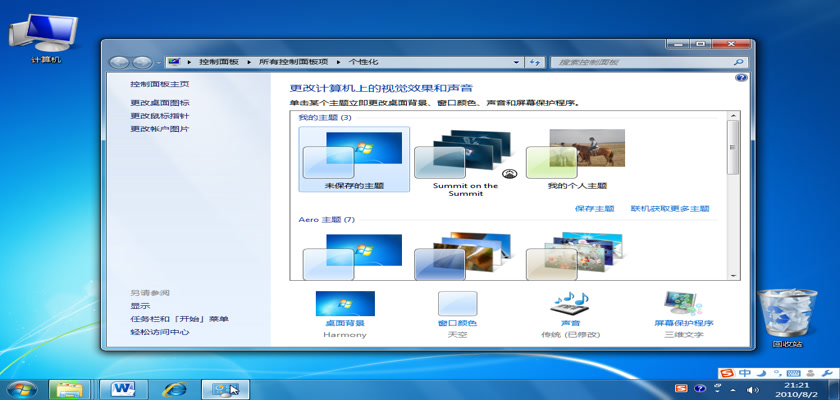Open the address bar history dropdown arrow
The height and width of the screenshot is (400, 840).
[517, 62]
